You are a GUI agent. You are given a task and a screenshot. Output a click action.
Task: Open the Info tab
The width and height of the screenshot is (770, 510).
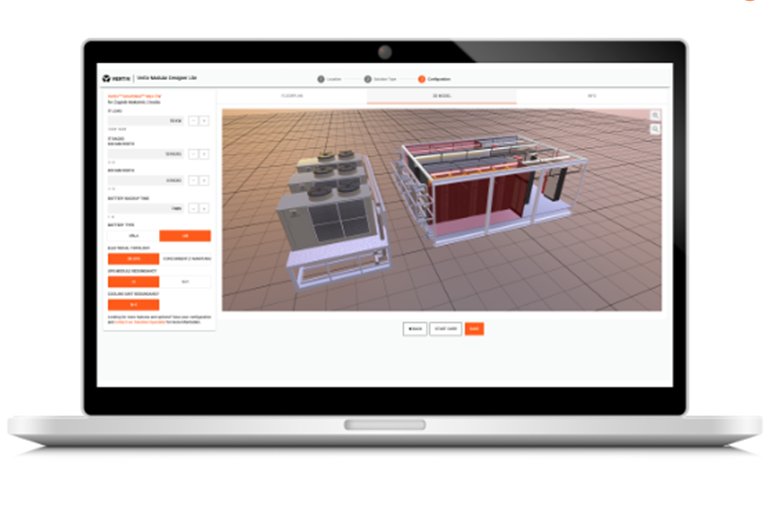click(x=590, y=97)
